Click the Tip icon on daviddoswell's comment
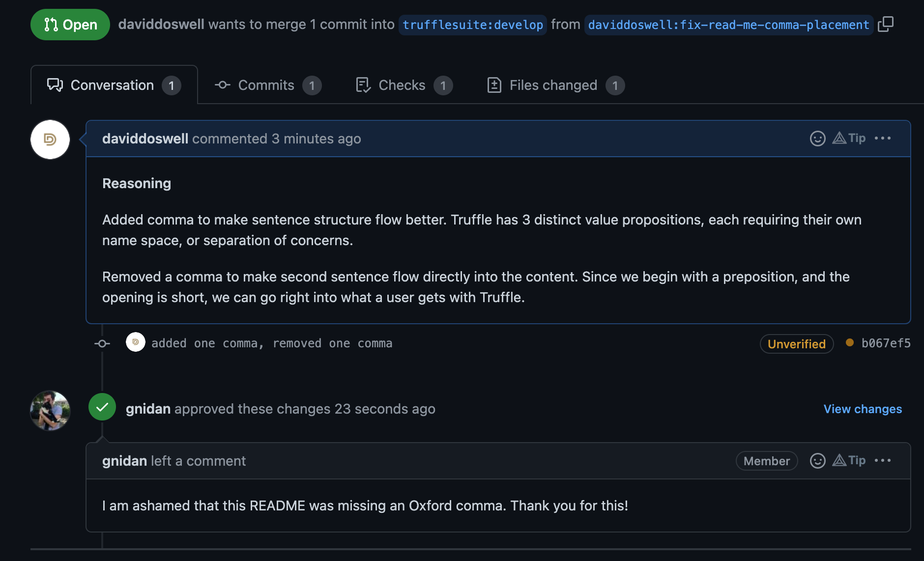This screenshot has width=924, height=561. 849,139
